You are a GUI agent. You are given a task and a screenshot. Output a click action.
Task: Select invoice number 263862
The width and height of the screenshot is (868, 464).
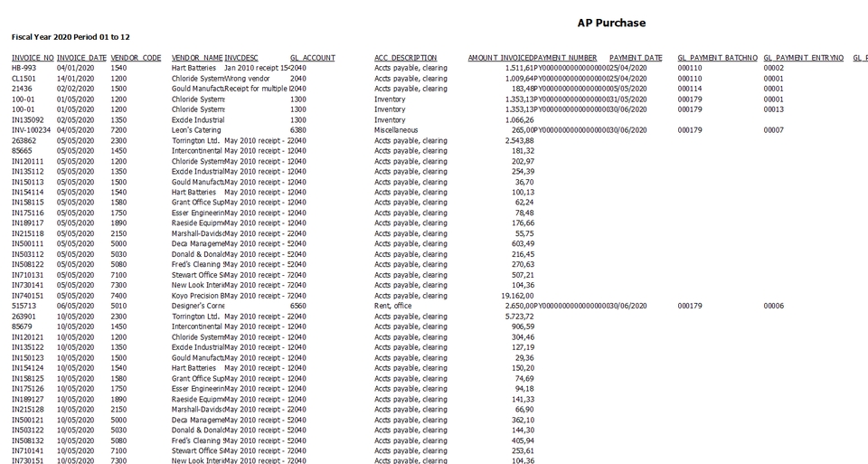point(24,140)
